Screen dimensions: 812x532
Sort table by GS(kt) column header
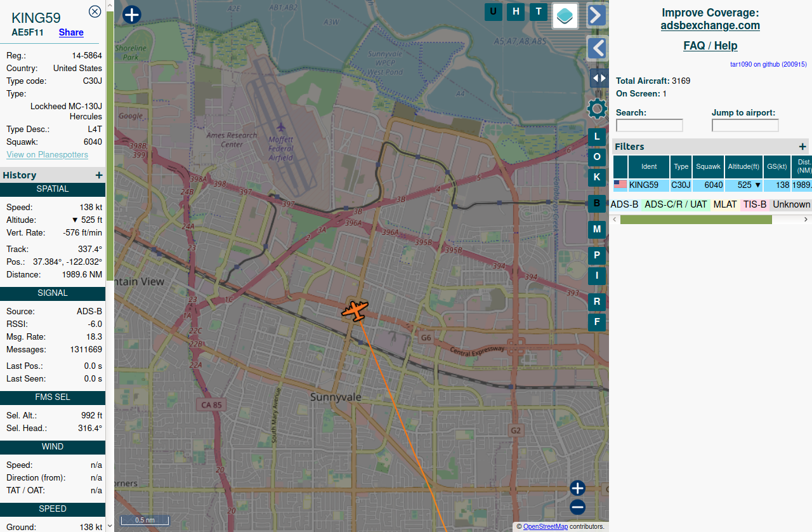point(777,167)
